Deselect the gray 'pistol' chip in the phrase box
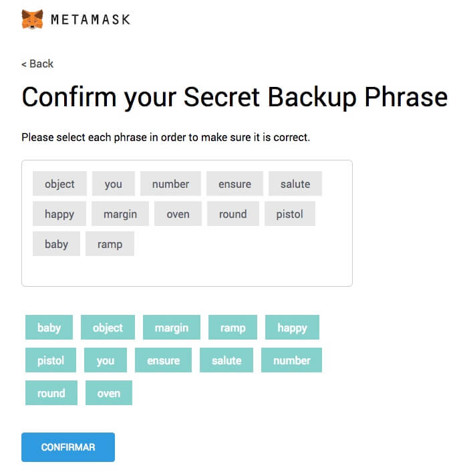This screenshot has height=476, width=461. pyautogui.click(x=289, y=214)
